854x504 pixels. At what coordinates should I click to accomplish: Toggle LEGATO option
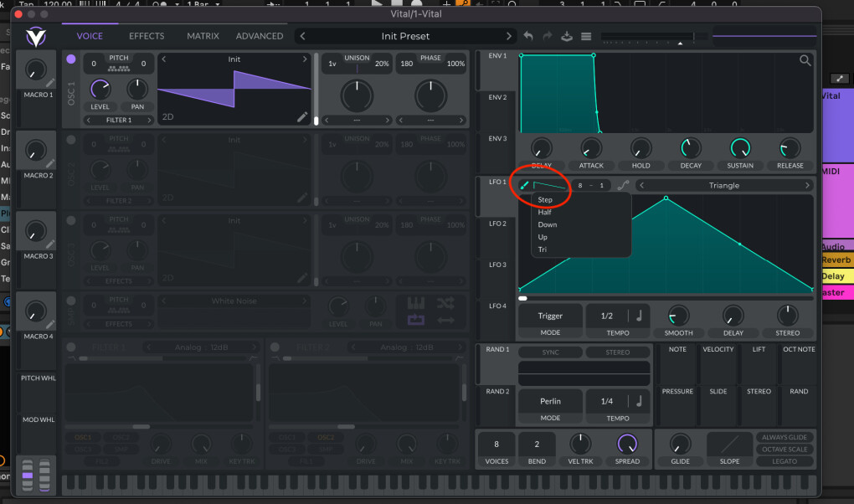point(785,461)
